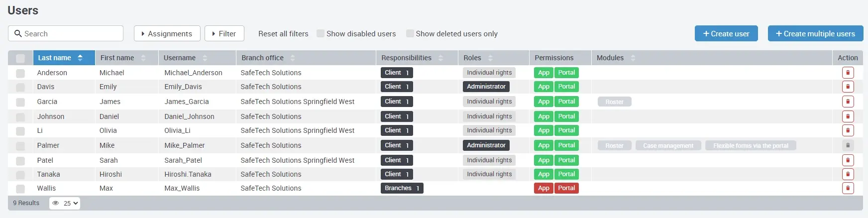868x218 pixels.
Task: Remove Olivia Li using trash icon
Action: click(x=848, y=130)
